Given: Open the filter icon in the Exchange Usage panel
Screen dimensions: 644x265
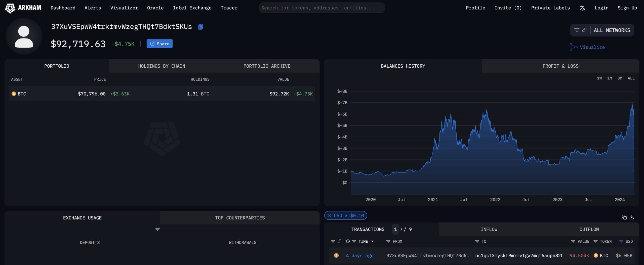Looking at the screenshot, I should pos(157,229).
